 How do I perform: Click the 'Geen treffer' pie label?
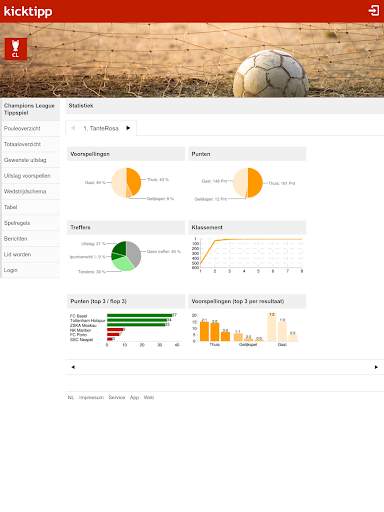tap(164, 252)
